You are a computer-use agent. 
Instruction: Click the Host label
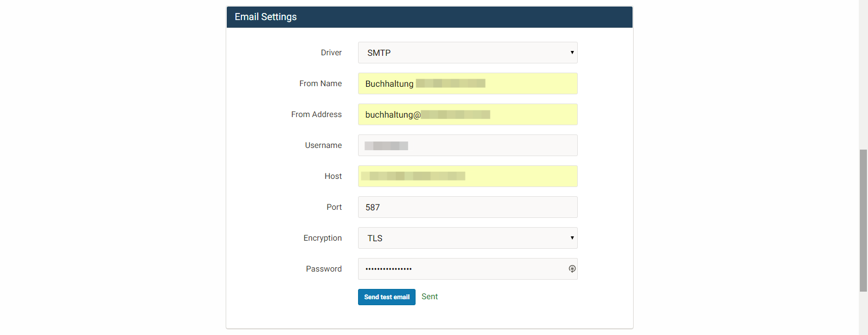(334, 176)
